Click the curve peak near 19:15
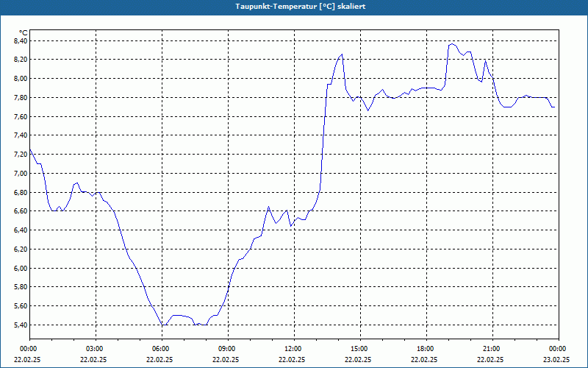This screenshot has width=588, height=368. [x=452, y=44]
